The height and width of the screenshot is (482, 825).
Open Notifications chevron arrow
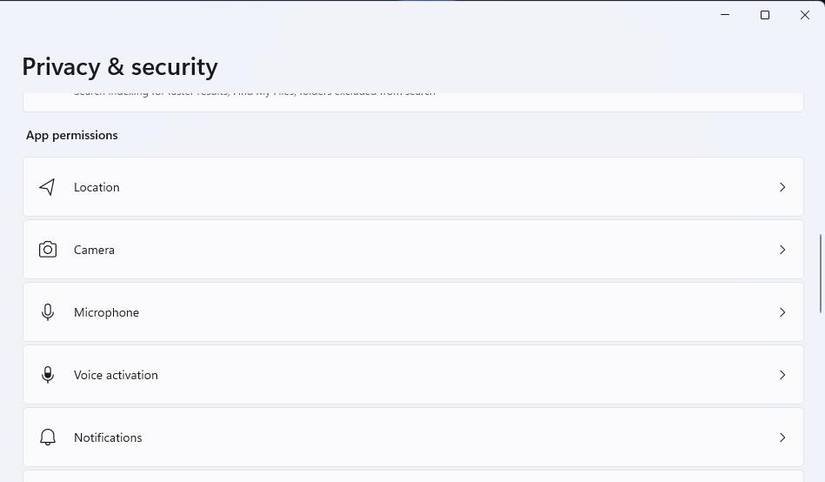[782, 438]
